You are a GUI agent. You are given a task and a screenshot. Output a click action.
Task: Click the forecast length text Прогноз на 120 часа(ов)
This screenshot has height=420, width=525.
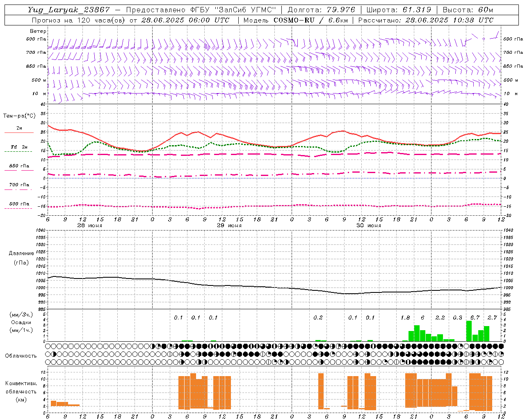click(79, 20)
